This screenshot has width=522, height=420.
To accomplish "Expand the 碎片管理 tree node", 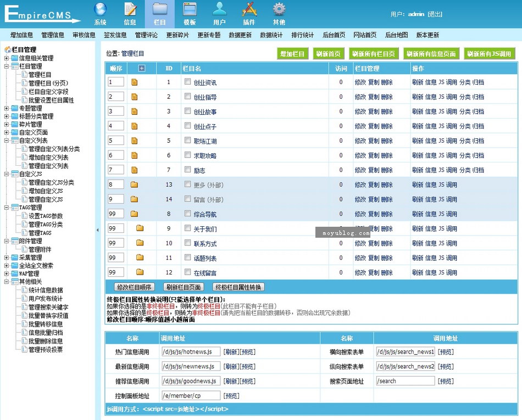I will 7,125.
